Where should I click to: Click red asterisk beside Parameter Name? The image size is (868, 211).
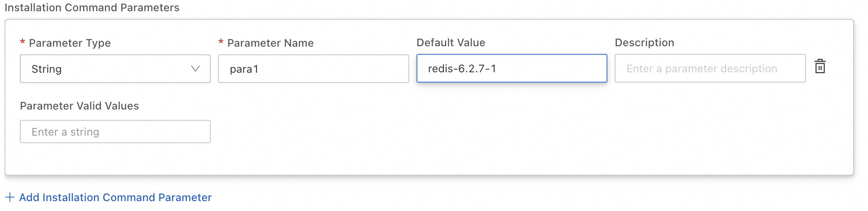[x=221, y=42]
